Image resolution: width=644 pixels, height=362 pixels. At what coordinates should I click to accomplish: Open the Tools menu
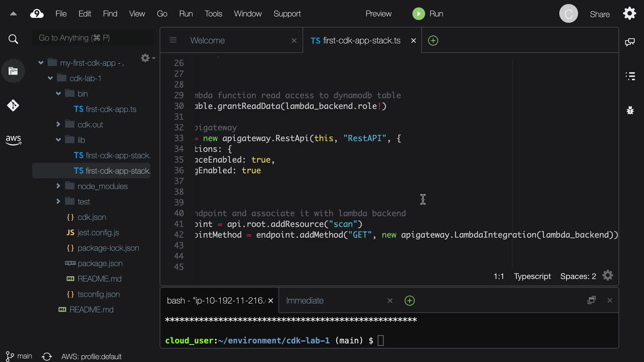[213, 14]
